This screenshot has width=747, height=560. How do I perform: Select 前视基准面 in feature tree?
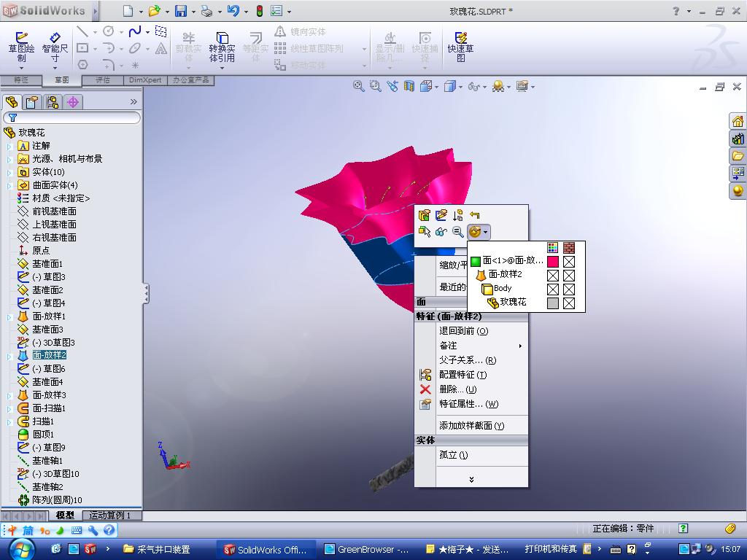coord(54,211)
